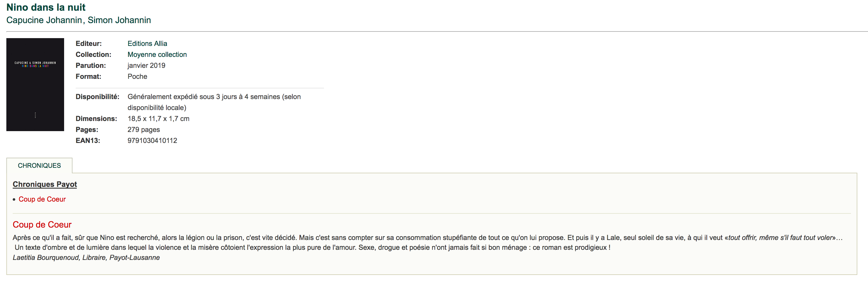Click the black book cover thumbnail
The height and width of the screenshot is (294, 868).
pyautogui.click(x=35, y=84)
